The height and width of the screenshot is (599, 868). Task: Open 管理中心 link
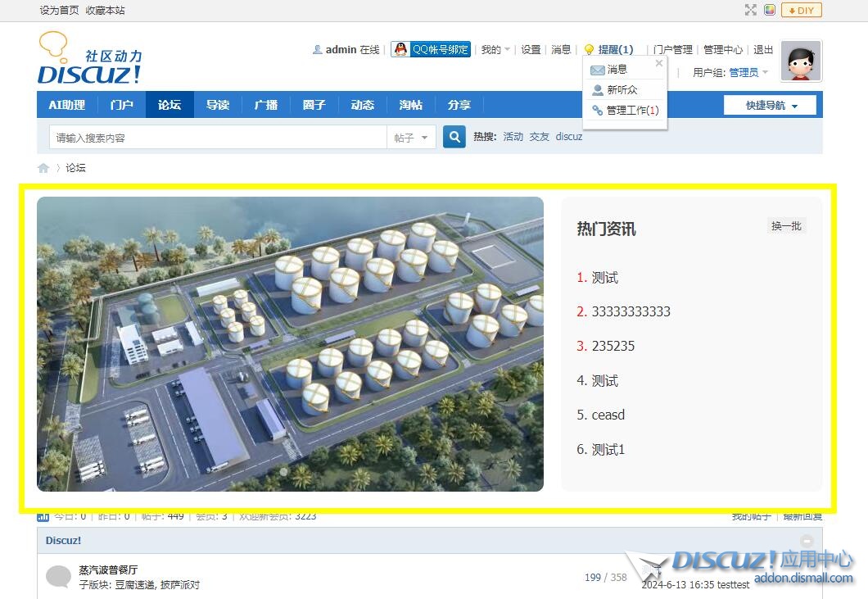pos(723,49)
